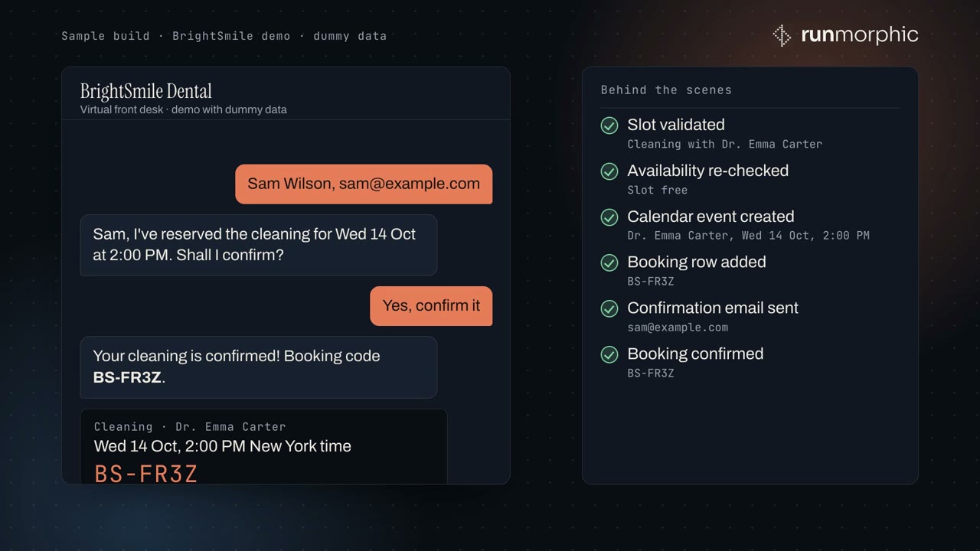Click the 'Calendar event created' step title

[x=710, y=217]
